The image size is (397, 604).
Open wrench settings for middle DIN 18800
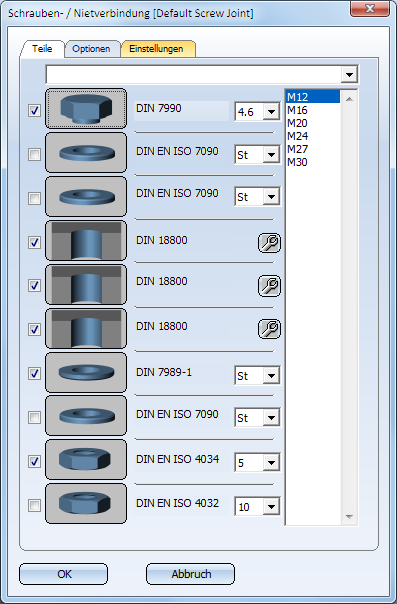tap(269, 286)
